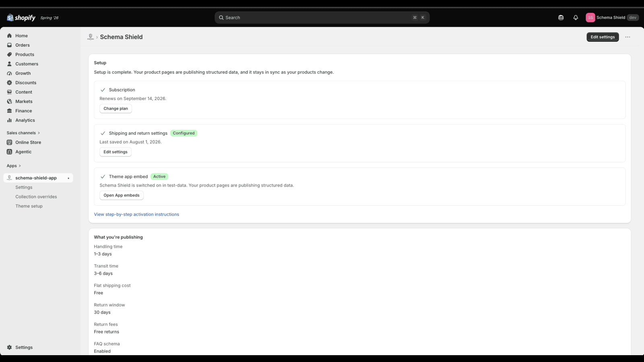The image size is (644, 362).
Task: Click the Active status badge
Action: pyautogui.click(x=159, y=177)
